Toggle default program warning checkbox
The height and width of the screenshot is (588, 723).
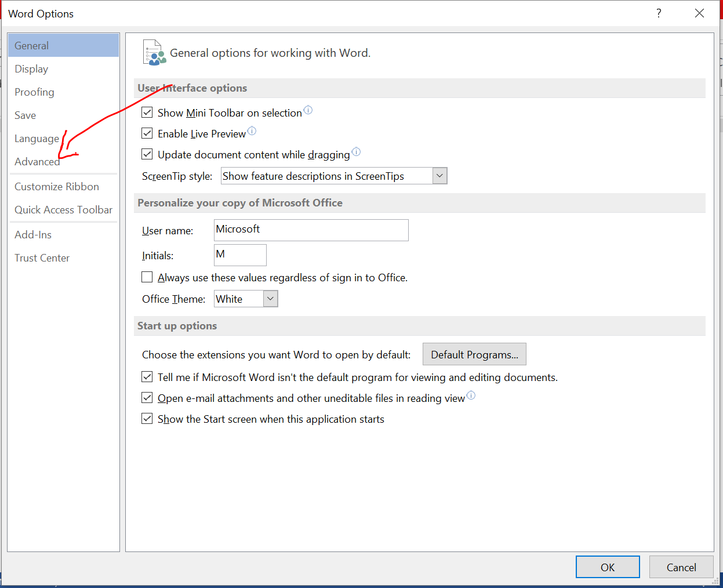(147, 377)
